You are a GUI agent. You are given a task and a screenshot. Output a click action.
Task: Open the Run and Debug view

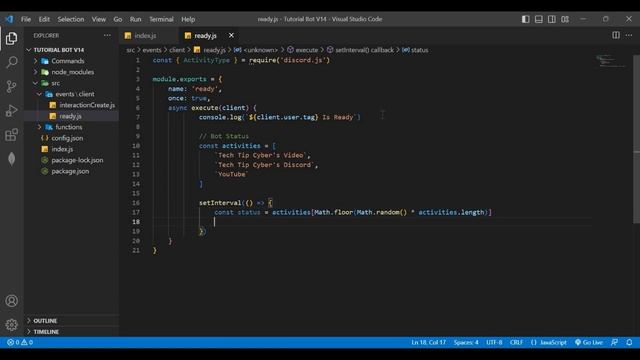pos(11,110)
